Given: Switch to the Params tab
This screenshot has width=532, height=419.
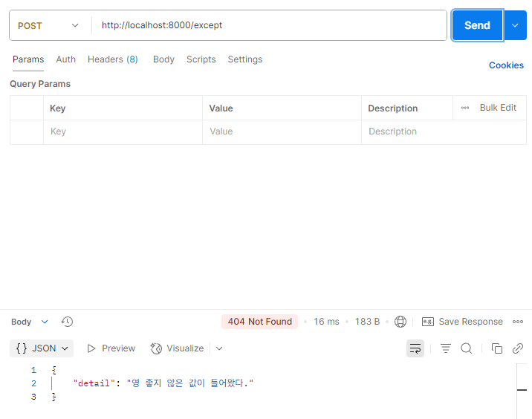Looking at the screenshot, I should 28,59.
